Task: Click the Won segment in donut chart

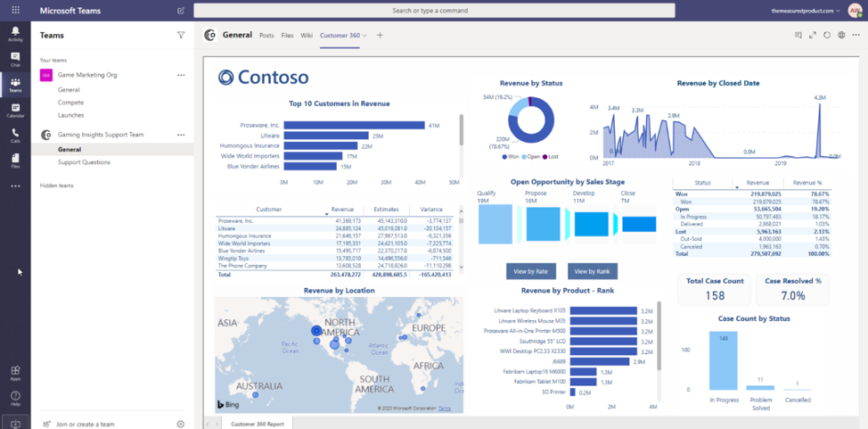Action: click(535, 133)
